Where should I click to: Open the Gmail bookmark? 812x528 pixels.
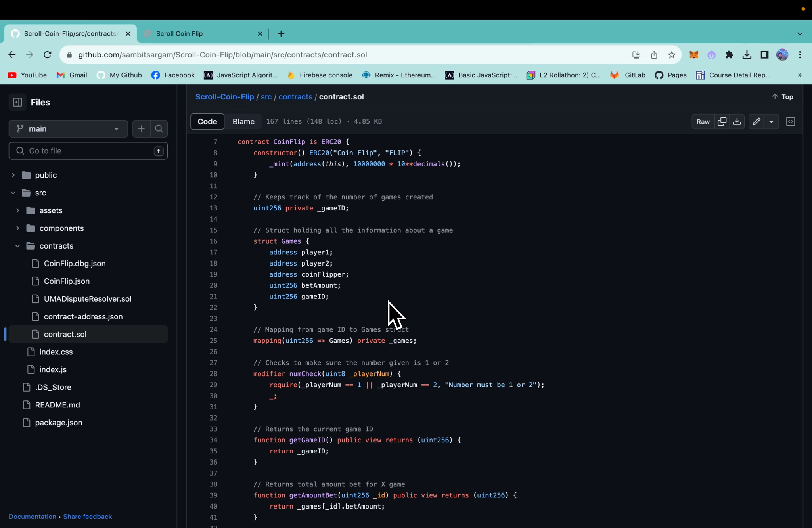point(72,75)
